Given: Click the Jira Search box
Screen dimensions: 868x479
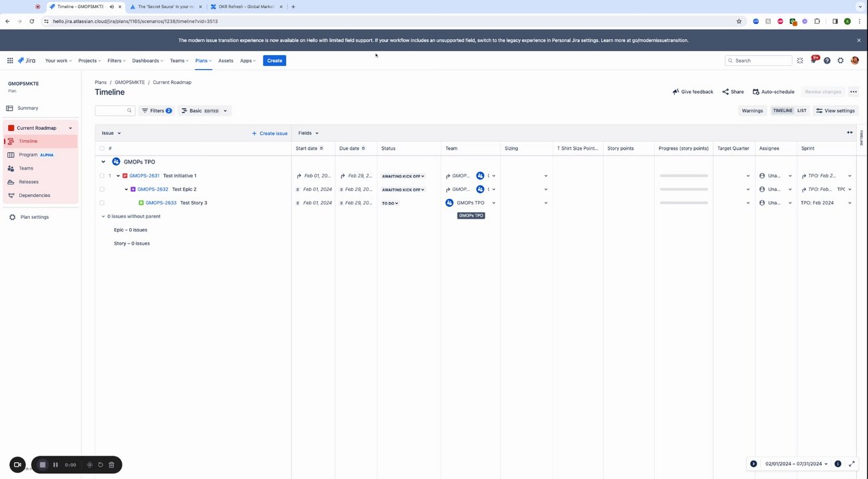Looking at the screenshot, I should click(757, 61).
